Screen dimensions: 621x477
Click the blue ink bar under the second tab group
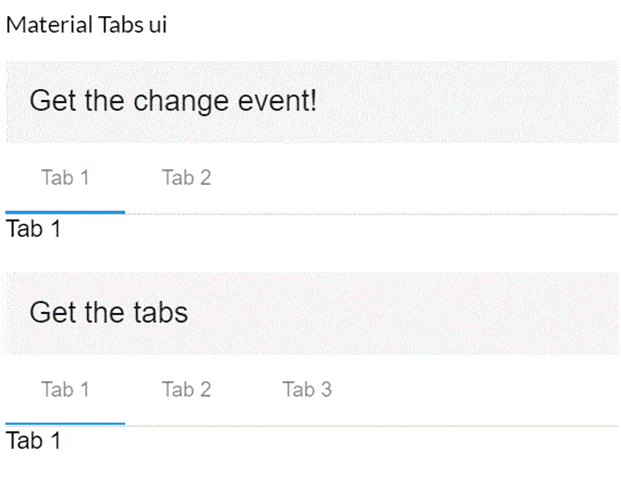pyautogui.click(x=65, y=423)
